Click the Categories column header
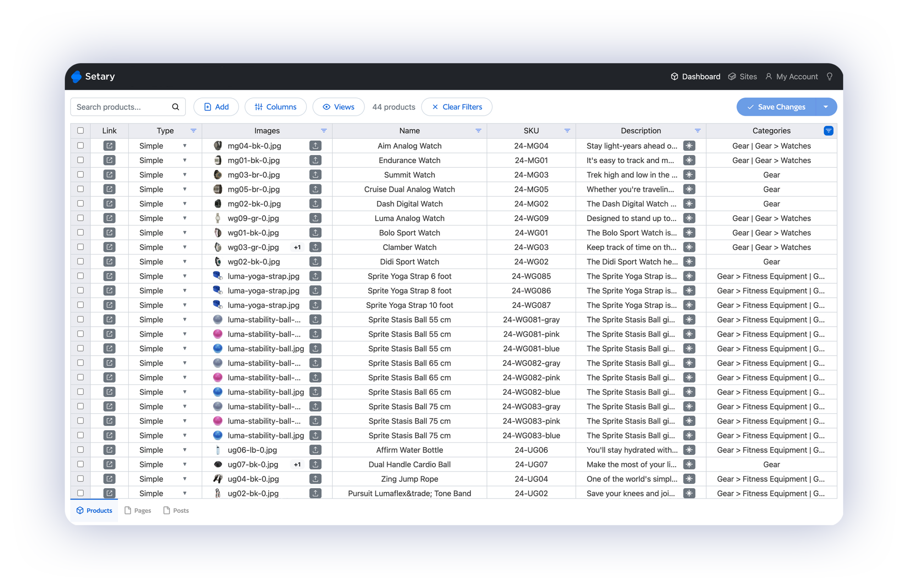The height and width of the screenshot is (588, 908). pyautogui.click(x=771, y=131)
